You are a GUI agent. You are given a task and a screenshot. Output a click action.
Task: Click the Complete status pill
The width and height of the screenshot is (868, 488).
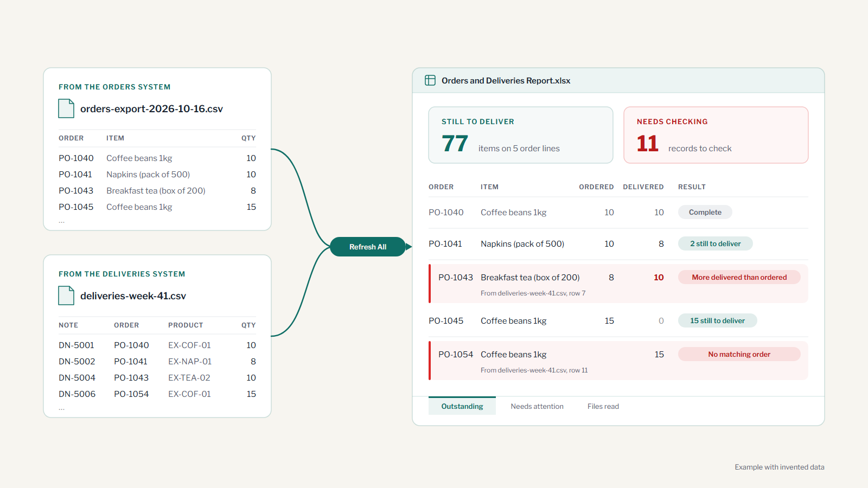705,212
